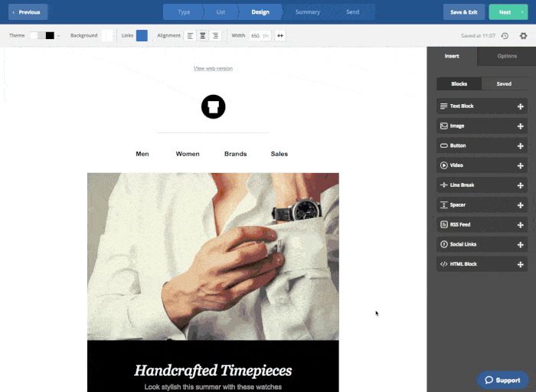This screenshot has width=536, height=392.
Task: Click the plus icon on Spacer block
Action: click(x=520, y=205)
